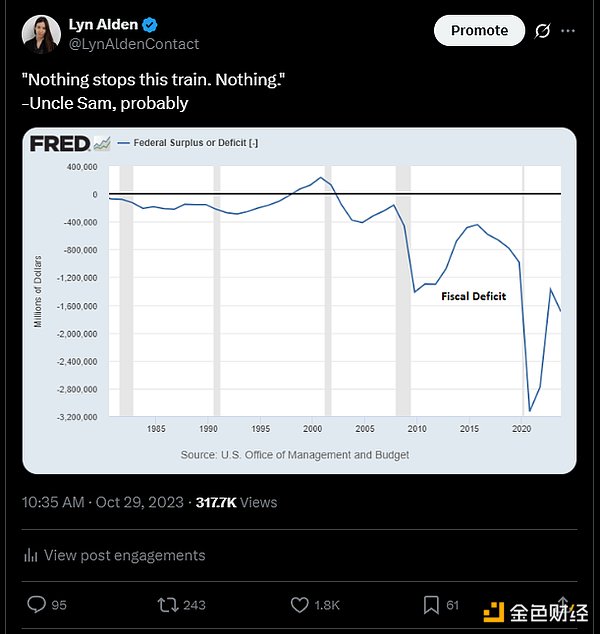Click the reply speech bubble icon

click(x=36, y=604)
